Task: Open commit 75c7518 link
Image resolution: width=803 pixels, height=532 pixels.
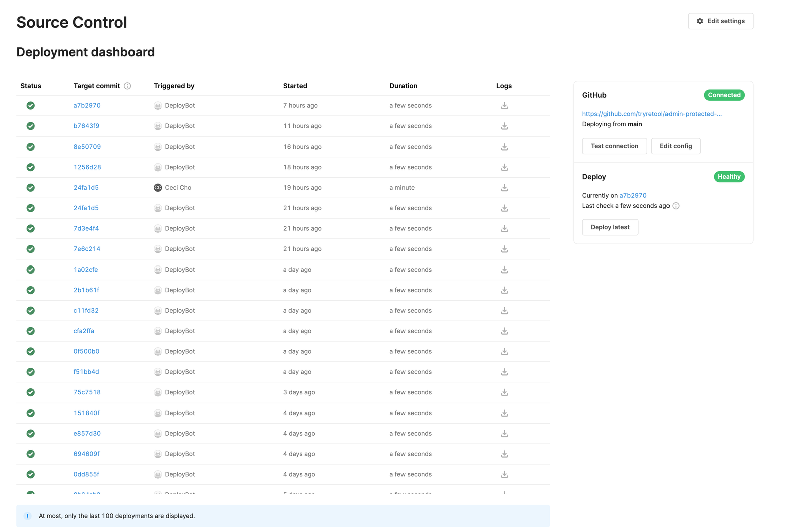Action: pyautogui.click(x=87, y=392)
